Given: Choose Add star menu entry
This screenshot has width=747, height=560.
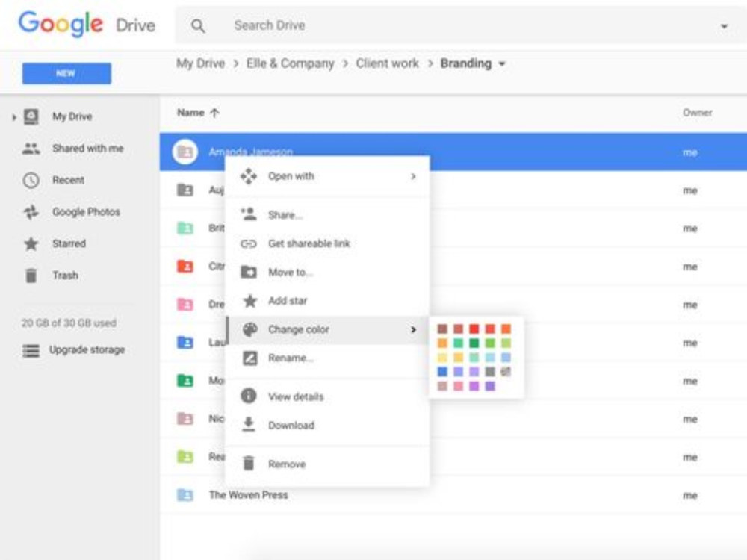Looking at the screenshot, I should tap(327, 301).
